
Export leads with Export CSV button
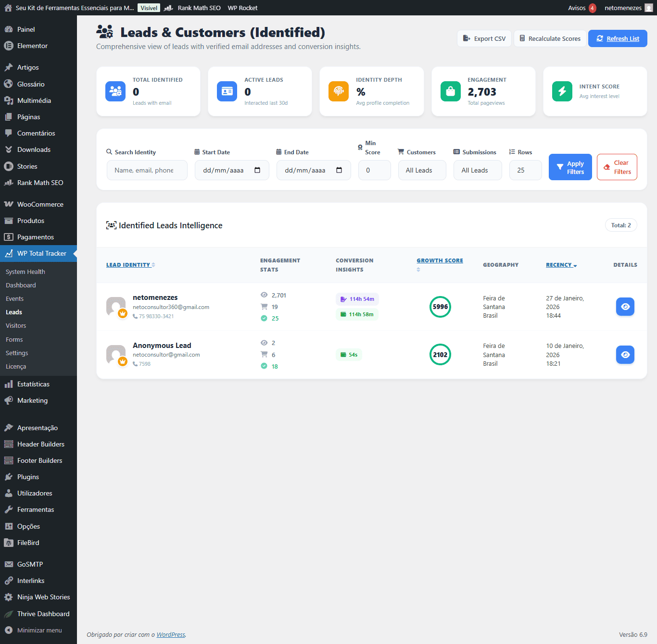point(484,38)
